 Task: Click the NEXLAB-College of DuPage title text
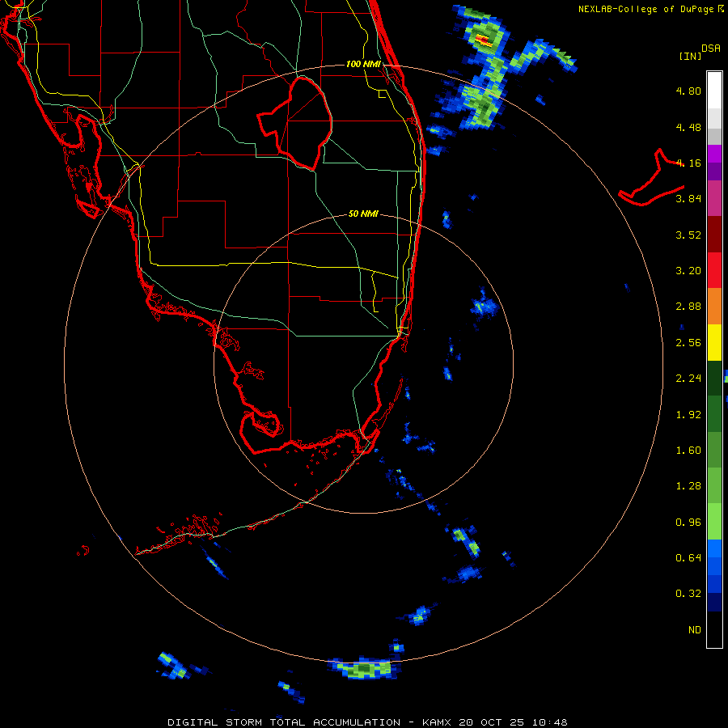[648, 9]
